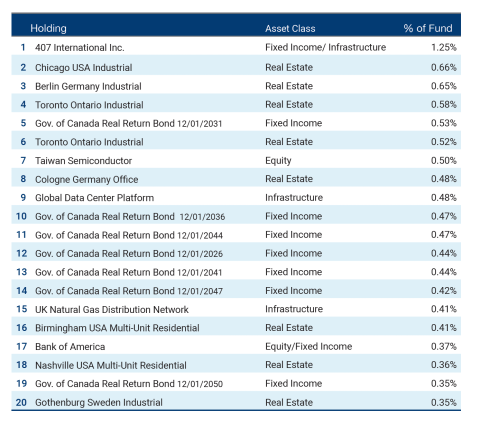Click the 0.66% fund value
The image size is (480, 430).
(x=444, y=67)
